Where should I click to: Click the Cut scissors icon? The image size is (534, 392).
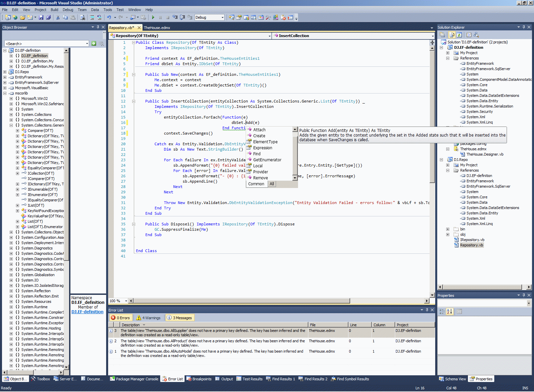point(58,17)
